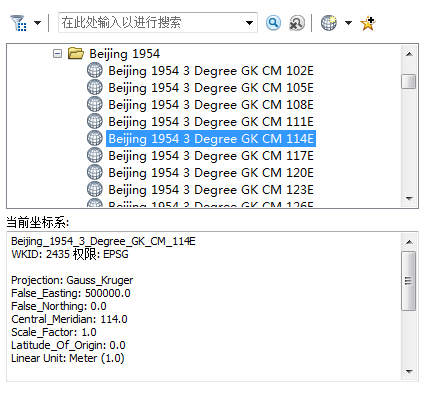Screen dimensions: 431x393
Task: Click the globe icon beside CM 117E
Action: point(95,155)
